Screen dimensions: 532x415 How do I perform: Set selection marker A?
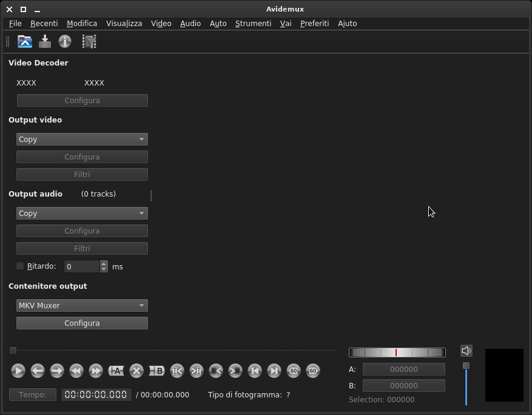[x=116, y=371]
